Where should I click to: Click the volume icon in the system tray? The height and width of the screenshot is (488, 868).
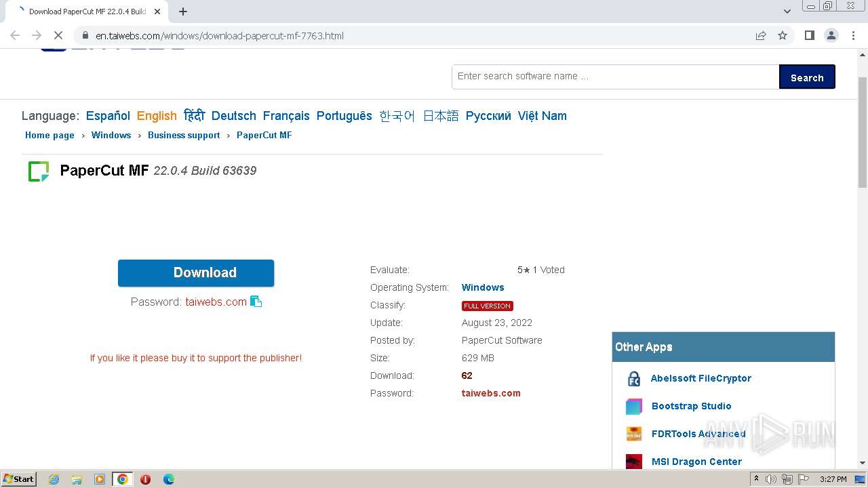771,479
